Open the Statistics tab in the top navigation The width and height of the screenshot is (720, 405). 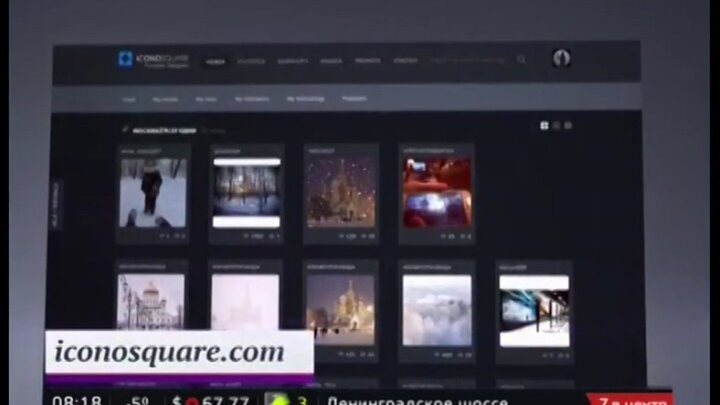[251, 61]
